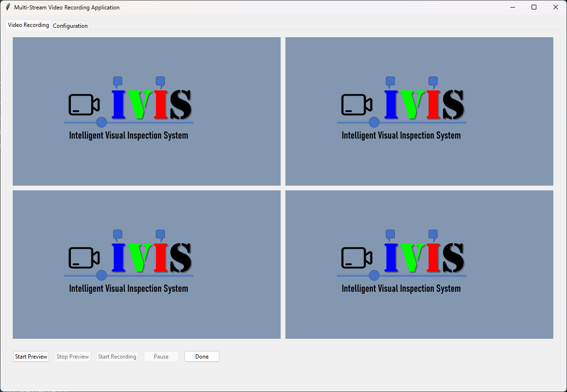Click camera icon in top-right video panel
The width and height of the screenshot is (567, 392).
pos(357,105)
